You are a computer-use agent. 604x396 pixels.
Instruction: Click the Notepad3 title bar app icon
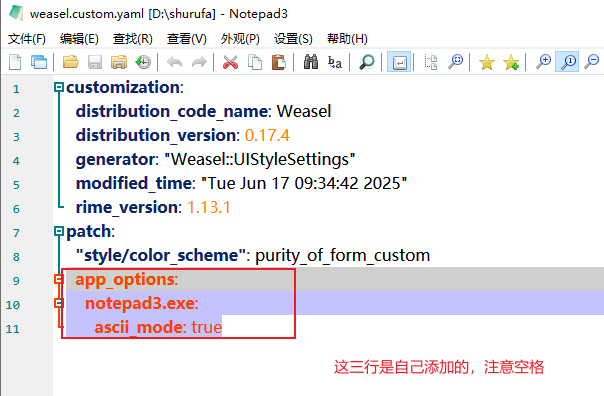(x=16, y=13)
